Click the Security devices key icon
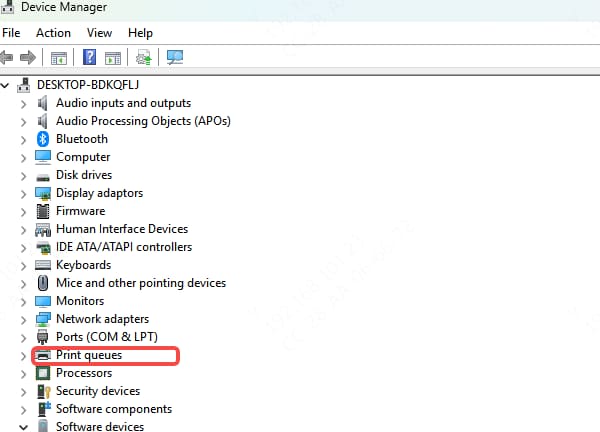This screenshot has width=600, height=432. click(x=44, y=391)
